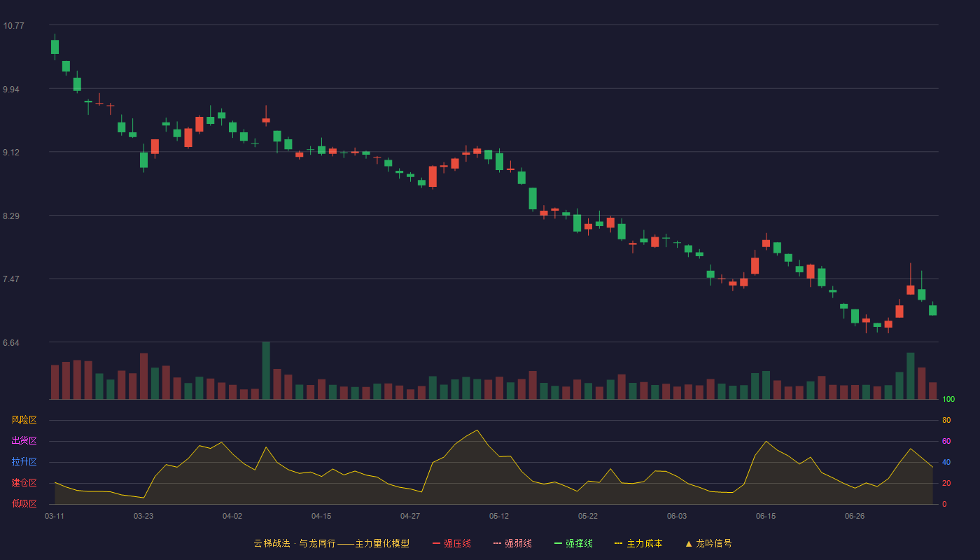Click the 拉升区 zone label
Screen dimensions: 980x560
[x=24, y=462]
